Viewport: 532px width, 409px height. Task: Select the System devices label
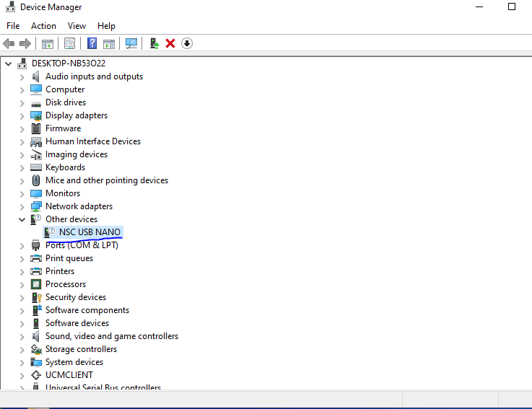pos(74,362)
